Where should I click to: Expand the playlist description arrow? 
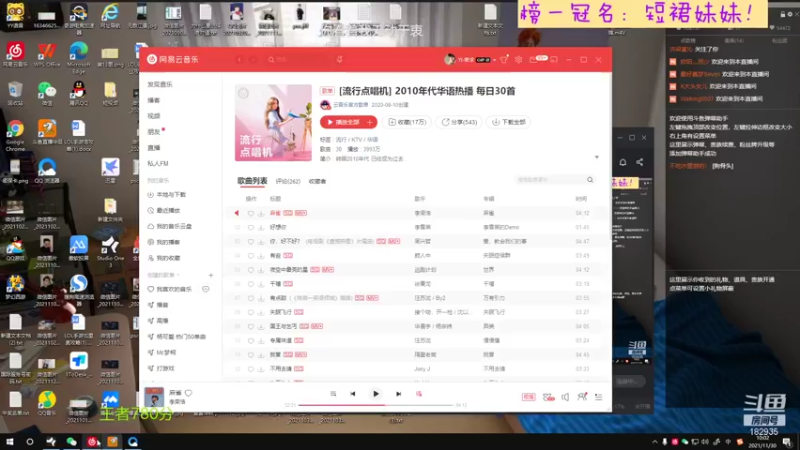(x=597, y=158)
